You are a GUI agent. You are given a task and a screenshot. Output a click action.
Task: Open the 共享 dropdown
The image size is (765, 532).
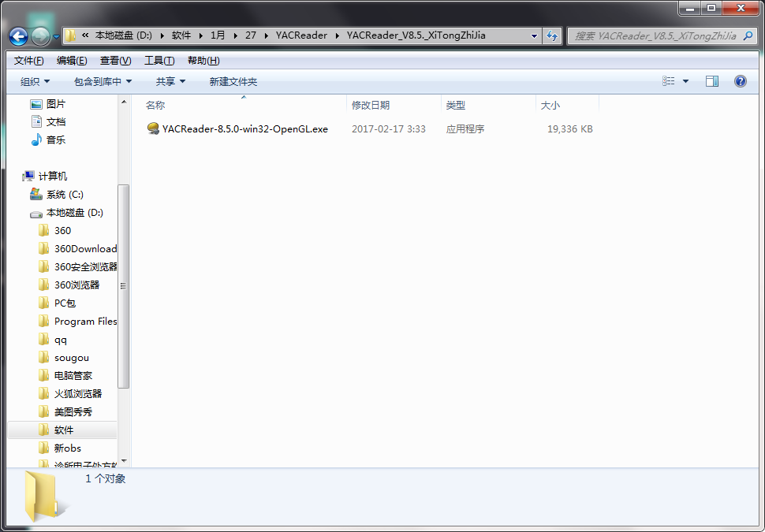pyautogui.click(x=171, y=81)
